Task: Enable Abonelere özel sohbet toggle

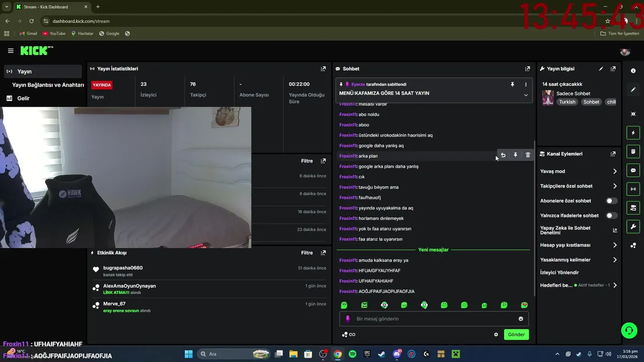Action: (611, 201)
